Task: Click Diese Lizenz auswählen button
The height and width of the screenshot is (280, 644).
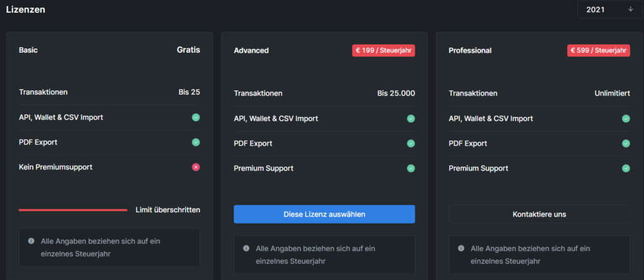Action: click(x=324, y=215)
